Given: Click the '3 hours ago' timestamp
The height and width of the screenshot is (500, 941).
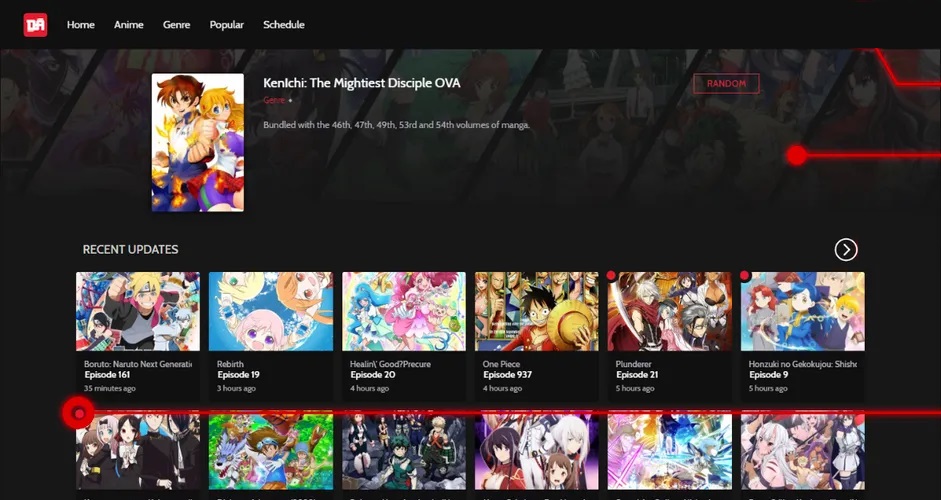Looking at the screenshot, I should [236, 388].
